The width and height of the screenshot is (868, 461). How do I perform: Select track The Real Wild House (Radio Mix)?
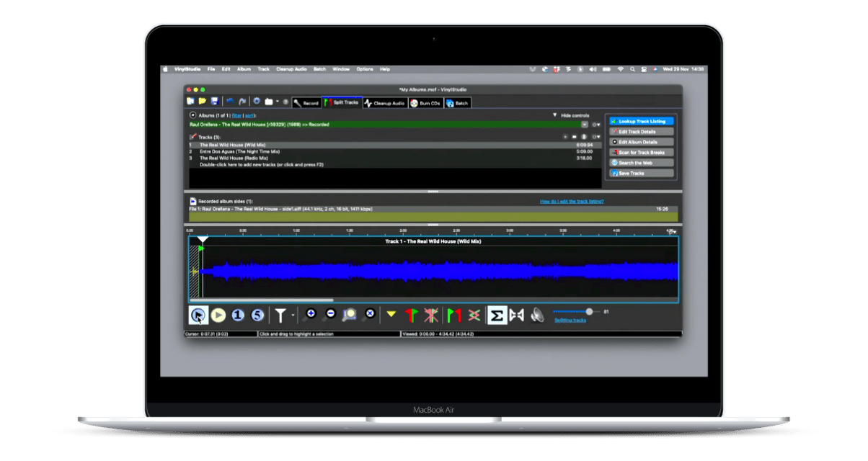tap(395, 158)
